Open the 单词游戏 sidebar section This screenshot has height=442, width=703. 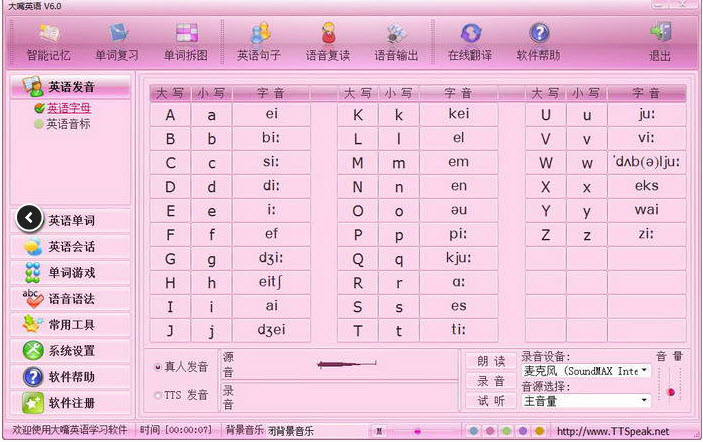click(70, 272)
